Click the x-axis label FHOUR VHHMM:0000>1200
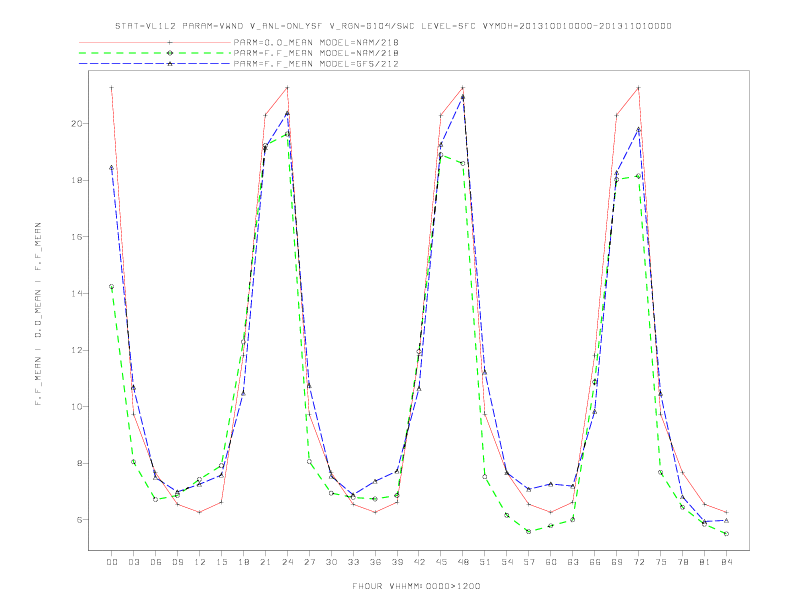 point(416,586)
